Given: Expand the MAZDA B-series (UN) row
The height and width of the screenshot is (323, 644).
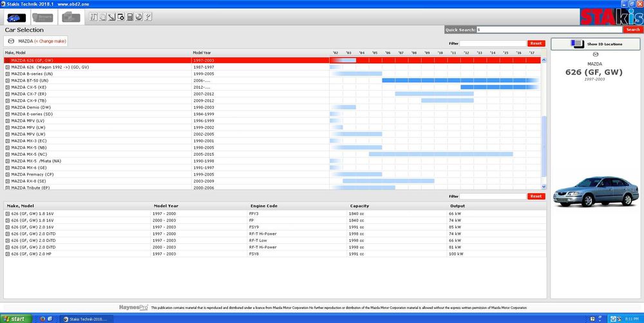Looking at the screenshot, I should (x=8, y=74).
